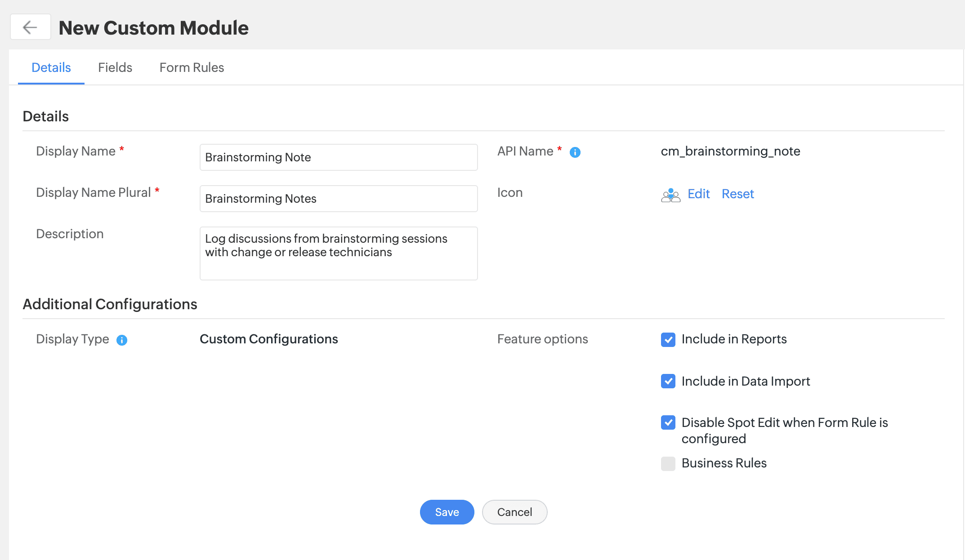Uncheck Include in Reports checkbox
Image resolution: width=965 pixels, height=560 pixels.
[x=668, y=339]
